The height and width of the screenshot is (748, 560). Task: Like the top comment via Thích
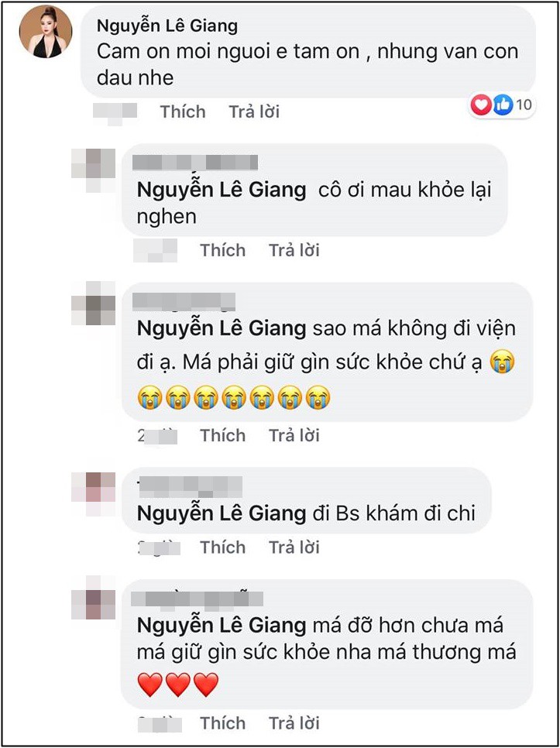(x=181, y=112)
